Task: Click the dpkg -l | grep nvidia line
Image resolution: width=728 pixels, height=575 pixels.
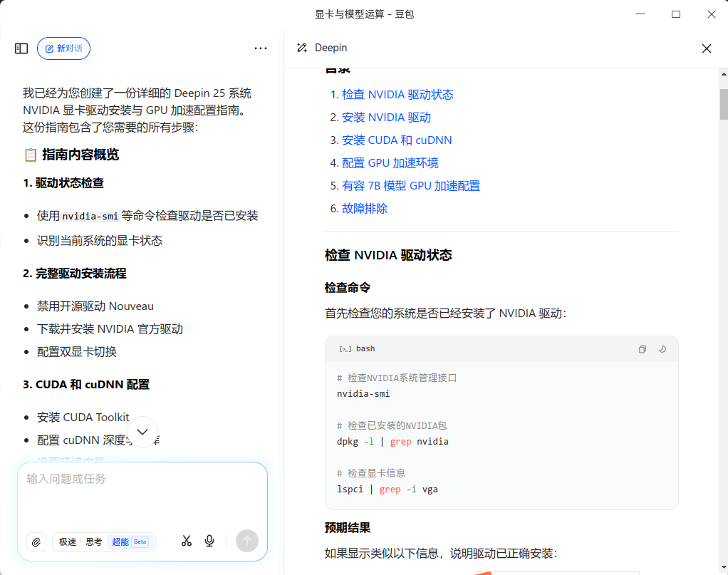Action: tap(392, 442)
